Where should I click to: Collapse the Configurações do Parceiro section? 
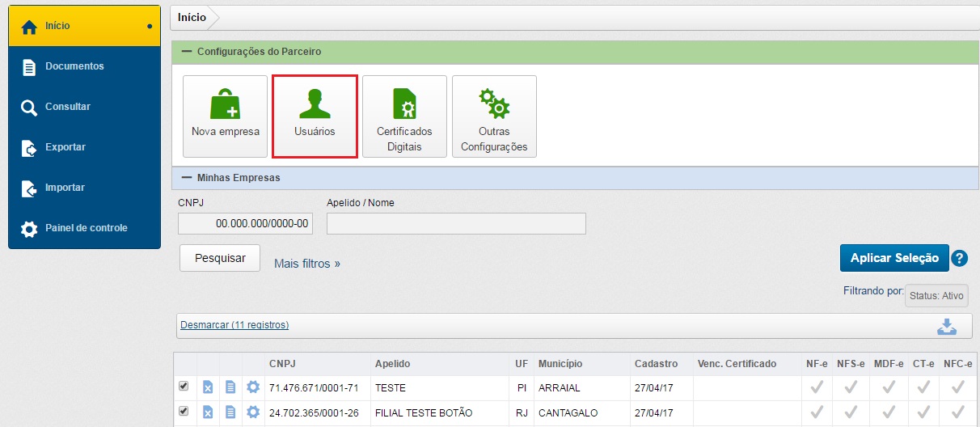(x=187, y=52)
